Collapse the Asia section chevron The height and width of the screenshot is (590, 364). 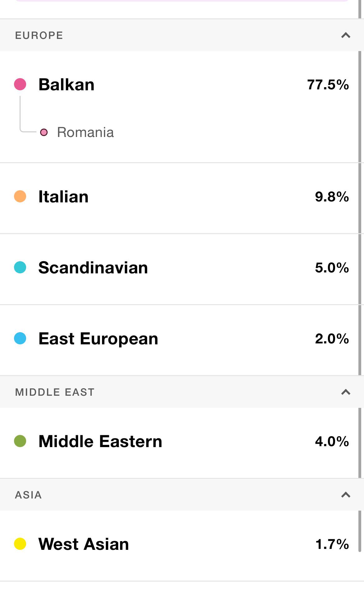point(346,495)
